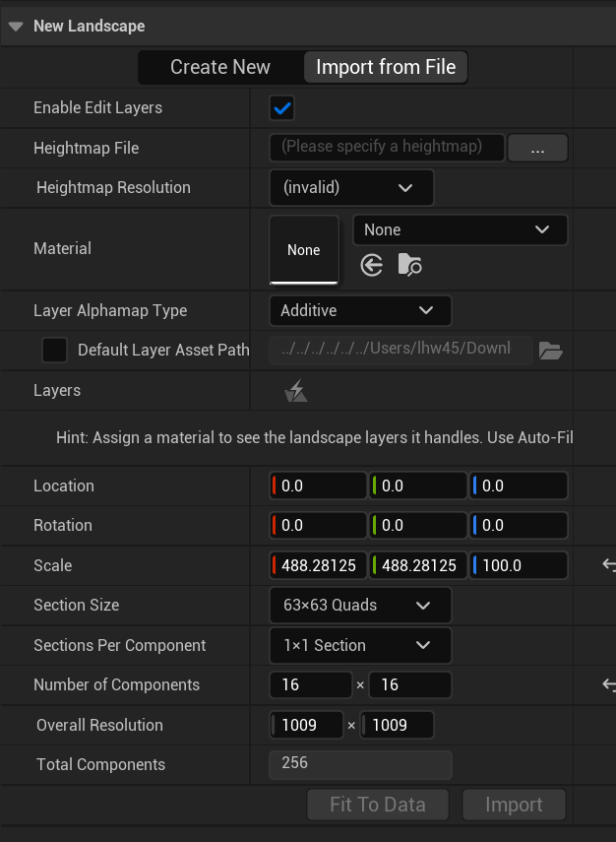Select the Import from File tab
This screenshot has width=616, height=842.
pyautogui.click(x=386, y=67)
